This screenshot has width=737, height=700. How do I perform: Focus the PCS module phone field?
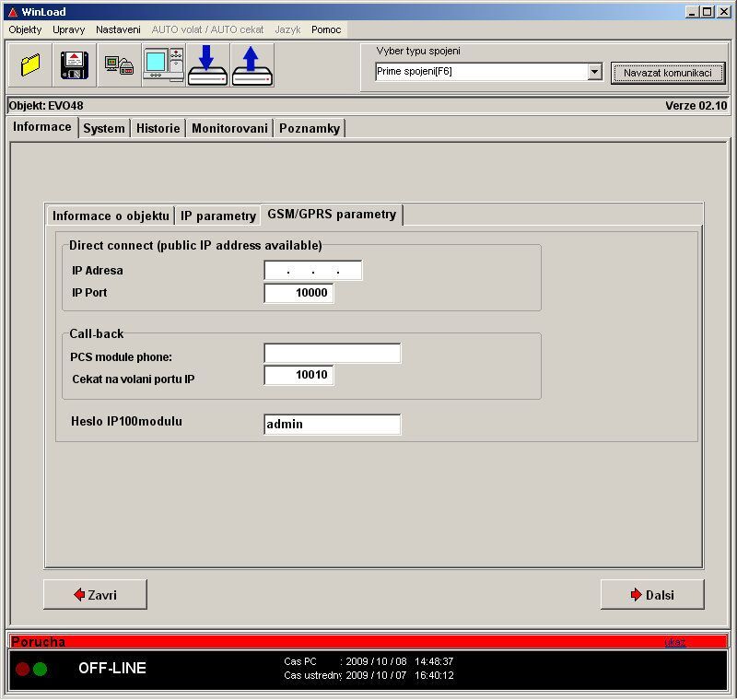pyautogui.click(x=332, y=354)
